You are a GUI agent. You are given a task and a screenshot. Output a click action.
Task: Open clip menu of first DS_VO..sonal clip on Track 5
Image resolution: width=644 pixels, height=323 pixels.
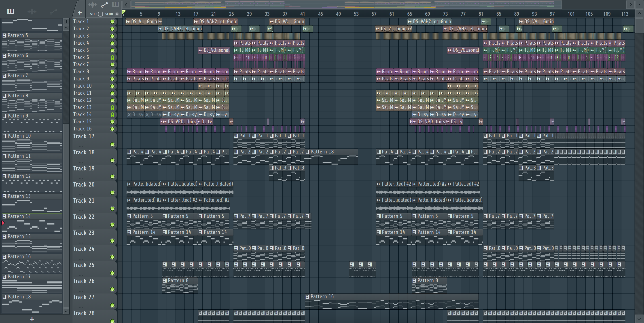pyautogui.click(x=200, y=50)
